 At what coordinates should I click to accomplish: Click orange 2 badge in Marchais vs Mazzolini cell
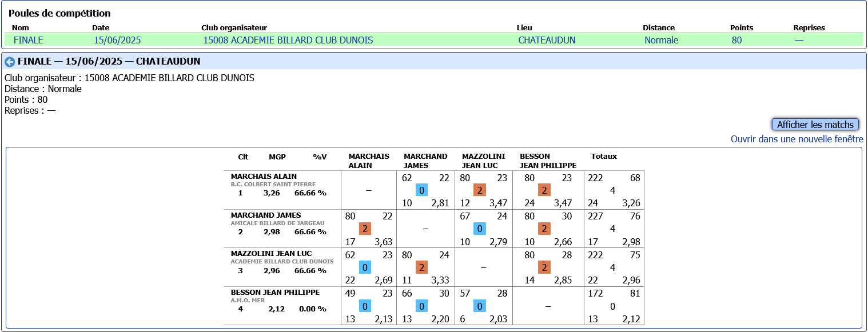click(x=480, y=190)
